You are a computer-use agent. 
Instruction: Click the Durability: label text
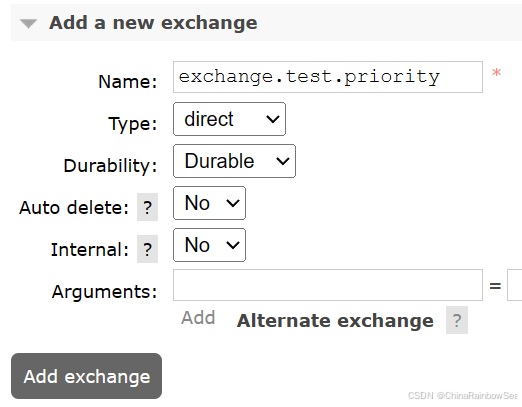click(110, 166)
